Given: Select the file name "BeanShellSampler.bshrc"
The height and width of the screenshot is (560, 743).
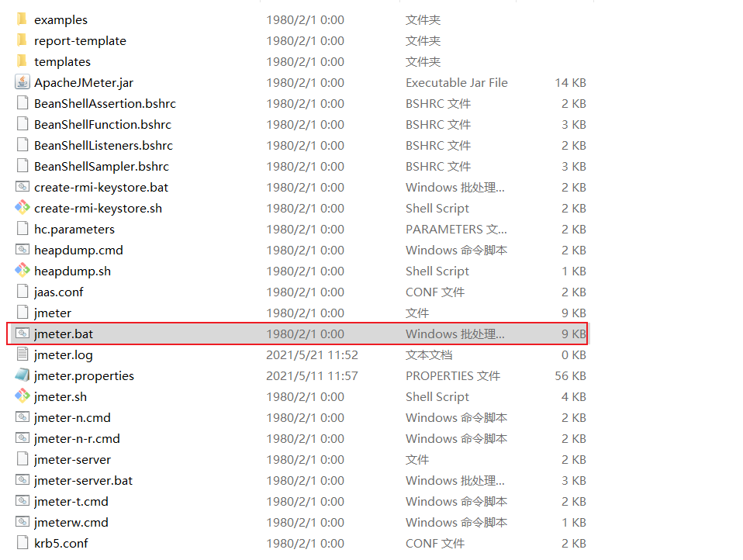Looking at the screenshot, I should 102,166.
